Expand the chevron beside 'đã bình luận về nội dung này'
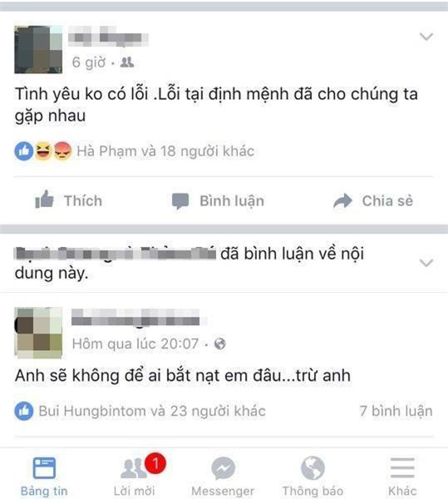This screenshot has width=448, height=499. tap(426, 263)
